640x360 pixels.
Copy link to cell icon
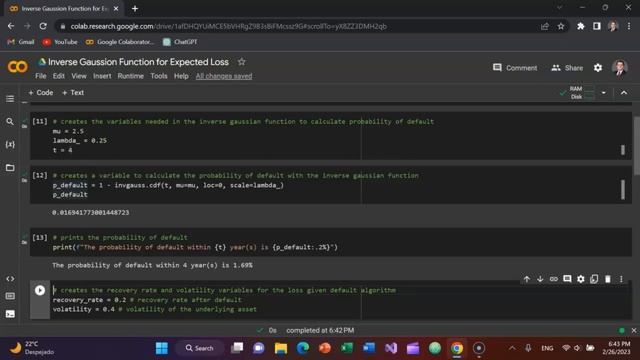(553, 279)
